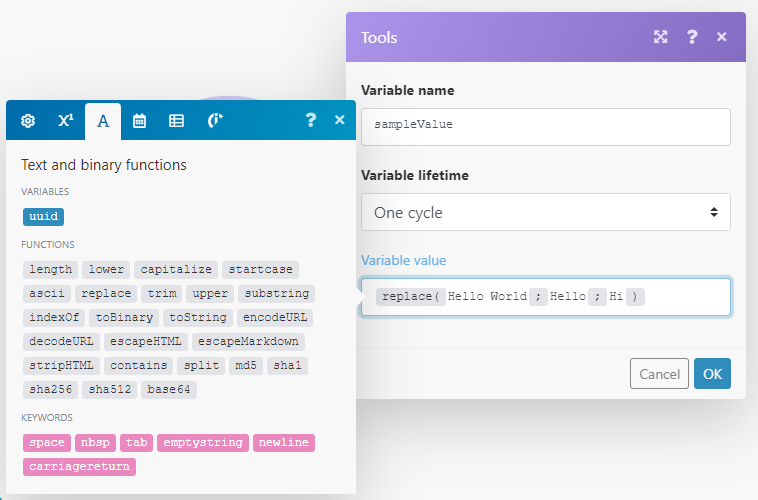Insert the decodeURL function
The image size is (758, 500).
tap(61, 341)
